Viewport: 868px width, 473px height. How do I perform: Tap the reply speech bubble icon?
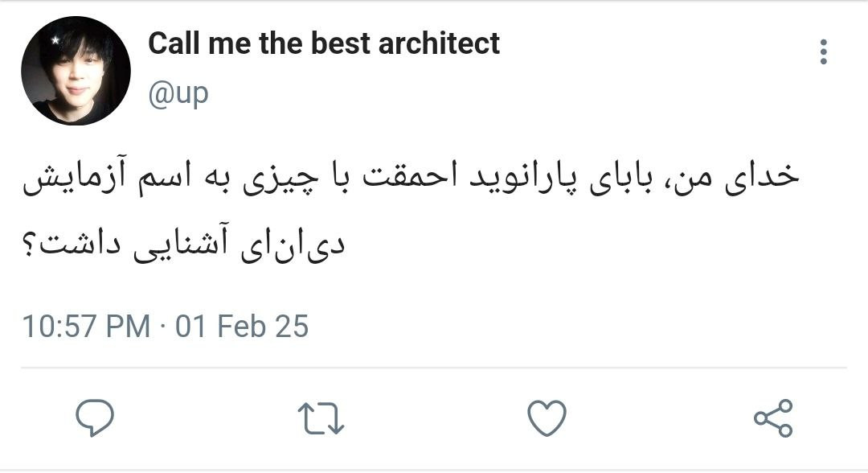[x=95, y=418]
